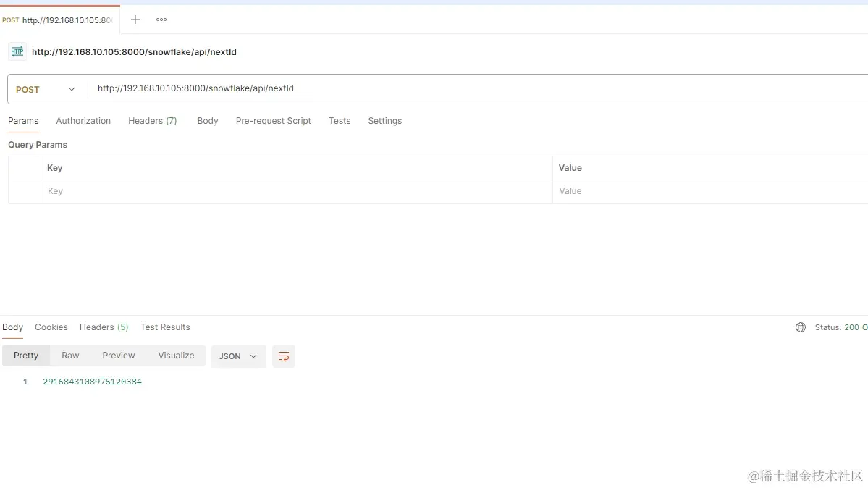Open the Test Results tab
The image size is (868, 488).
coord(165,327)
